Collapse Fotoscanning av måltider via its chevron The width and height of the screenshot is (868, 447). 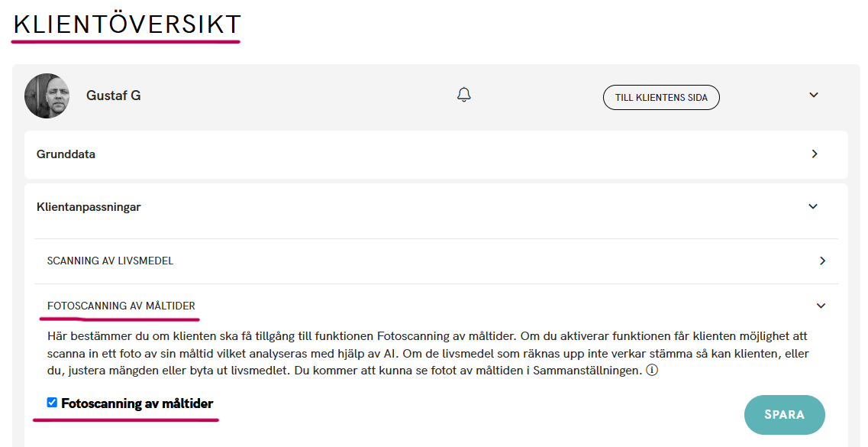pyautogui.click(x=821, y=306)
